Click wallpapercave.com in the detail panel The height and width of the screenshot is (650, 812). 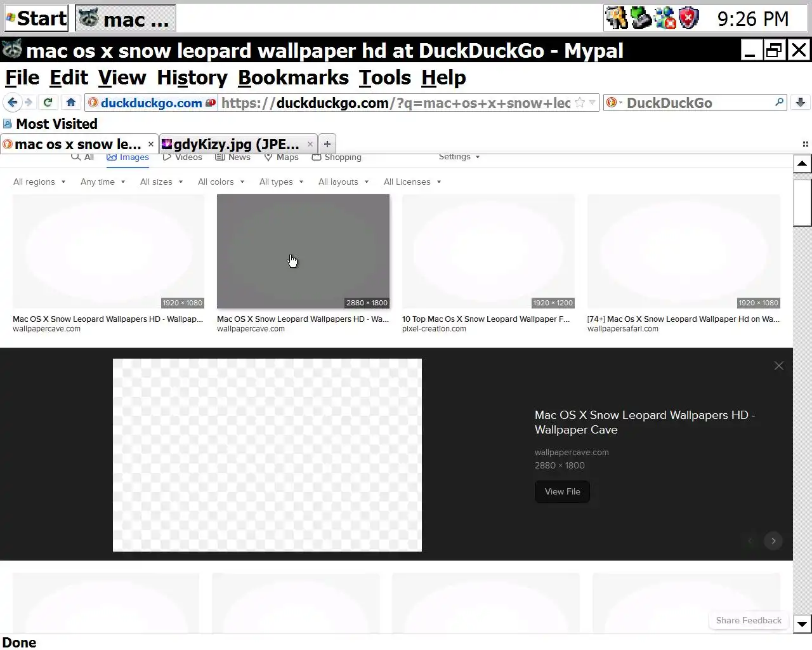pyautogui.click(x=572, y=453)
